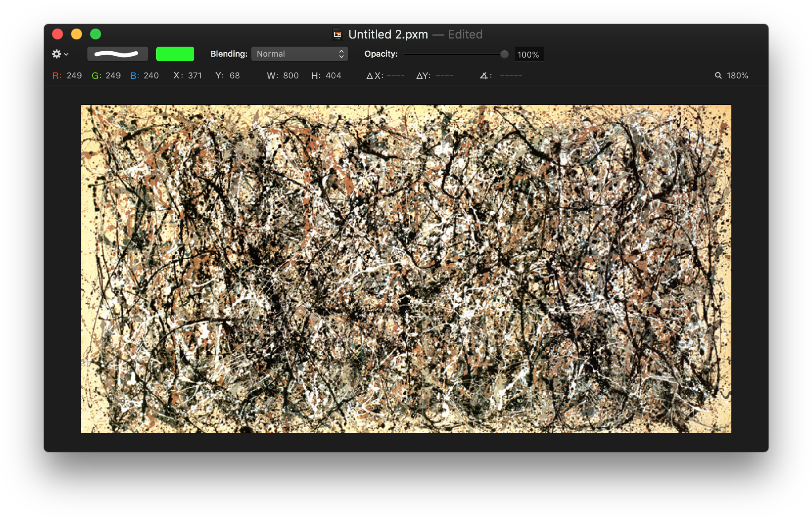Click the green G channel label
This screenshot has width=812, height=519.
[x=95, y=76]
